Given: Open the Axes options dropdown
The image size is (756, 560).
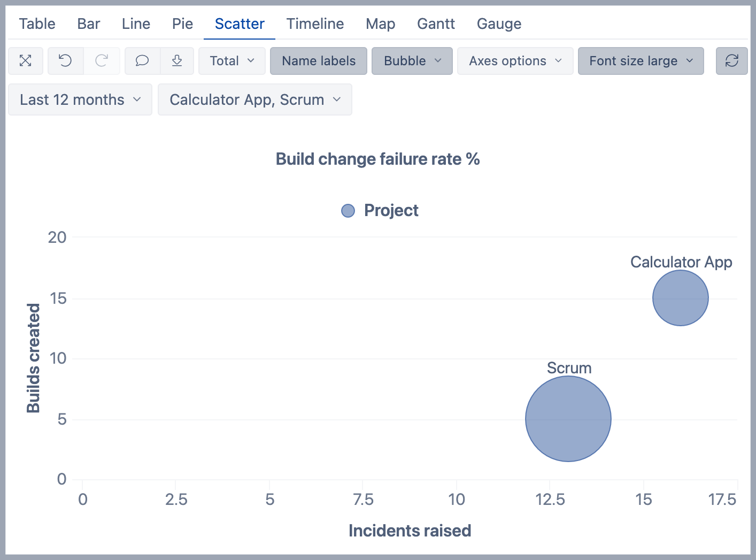Looking at the screenshot, I should pos(515,61).
